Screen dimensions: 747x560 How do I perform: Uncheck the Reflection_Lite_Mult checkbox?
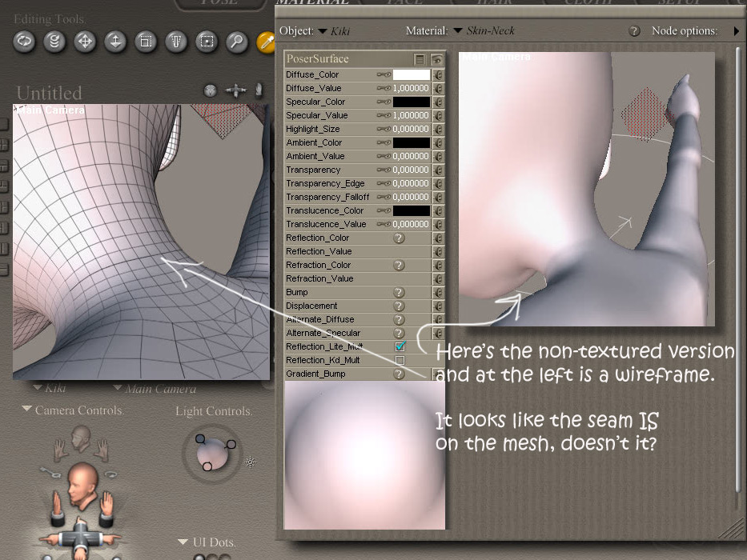(x=400, y=347)
